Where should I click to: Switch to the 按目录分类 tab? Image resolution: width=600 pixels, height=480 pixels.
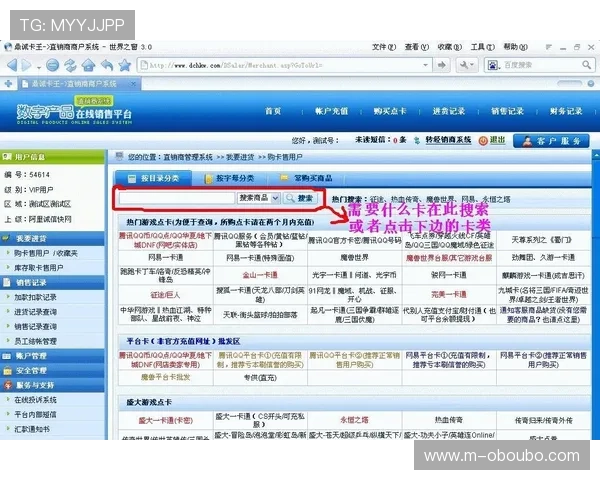[154, 178]
